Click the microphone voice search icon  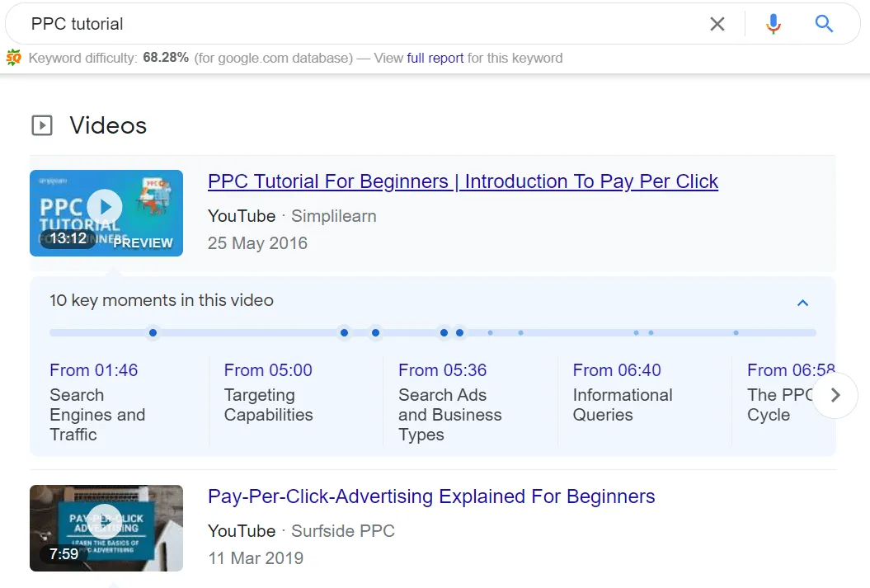(773, 24)
